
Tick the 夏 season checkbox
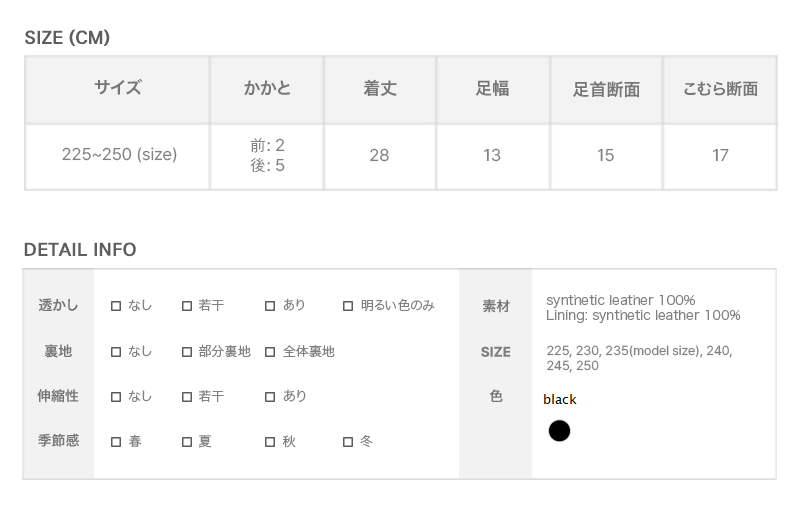tap(187, 442)
